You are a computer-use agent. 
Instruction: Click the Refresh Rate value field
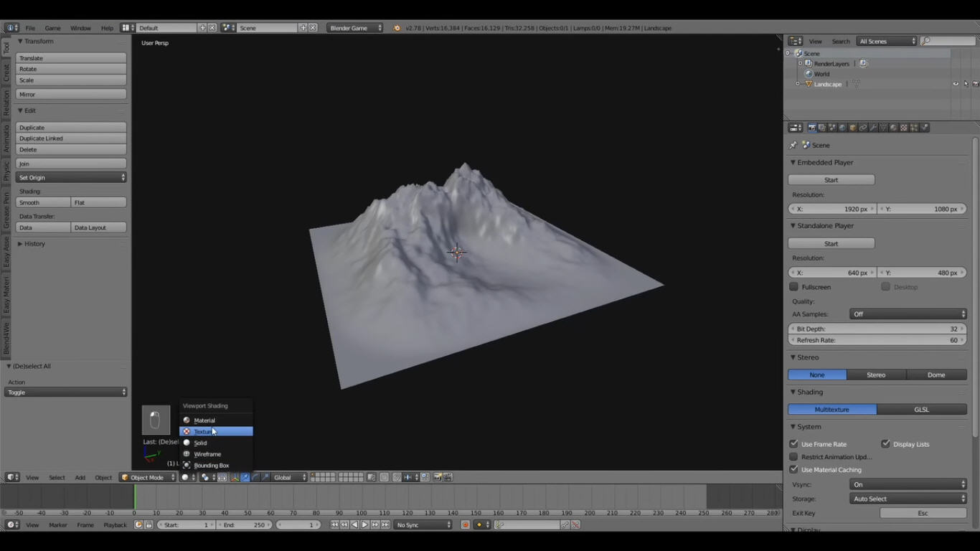(877, 340)
